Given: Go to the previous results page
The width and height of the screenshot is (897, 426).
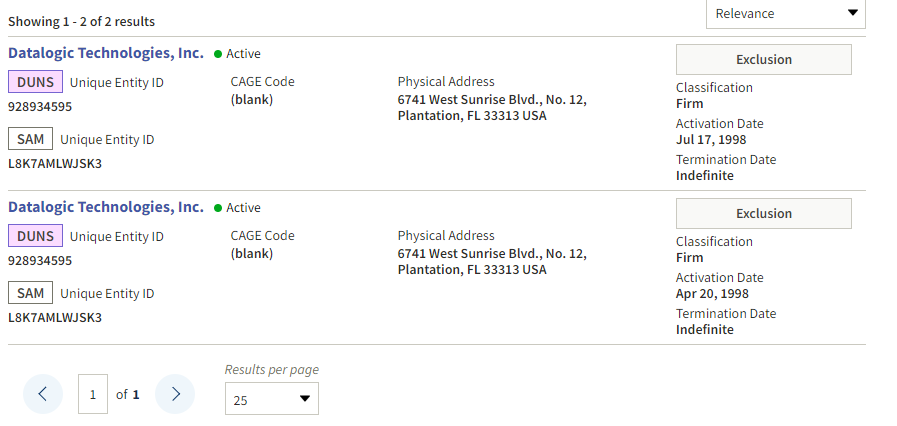Looking at the screenshot, I should 43,394.
